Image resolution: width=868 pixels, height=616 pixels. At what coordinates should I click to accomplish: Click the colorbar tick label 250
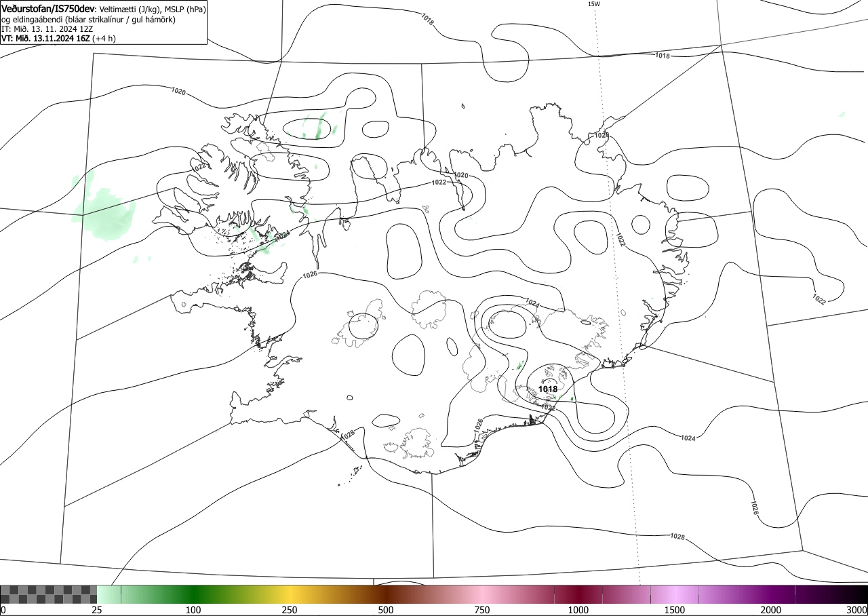click(x=290, y=610)
